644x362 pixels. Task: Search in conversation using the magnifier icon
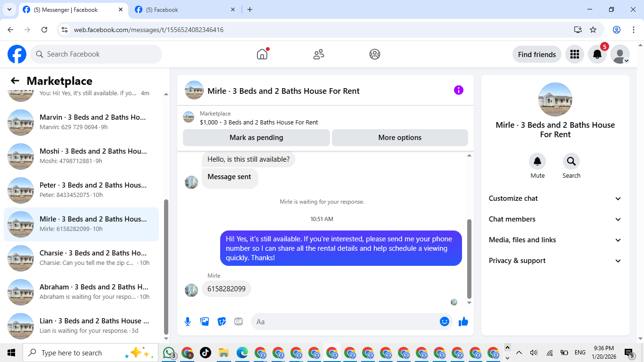(x=571, y=161)
